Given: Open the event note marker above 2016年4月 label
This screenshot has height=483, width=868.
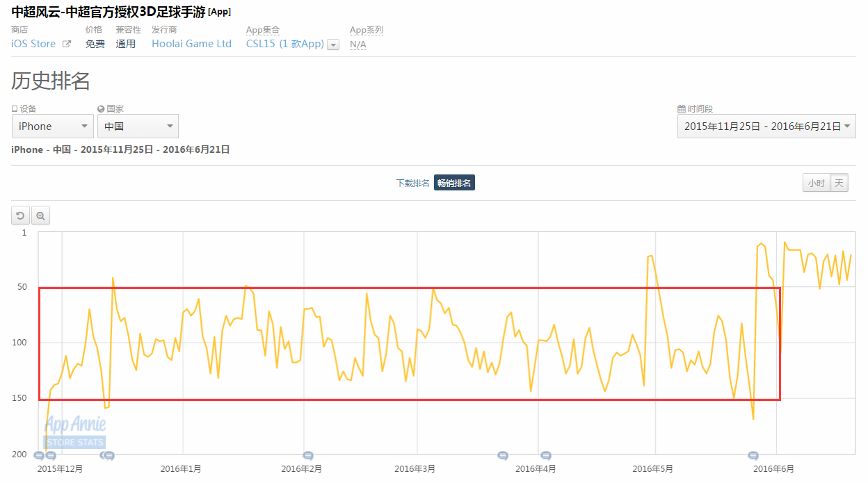Looking at the screenshot, I should [x=546, y=455].
